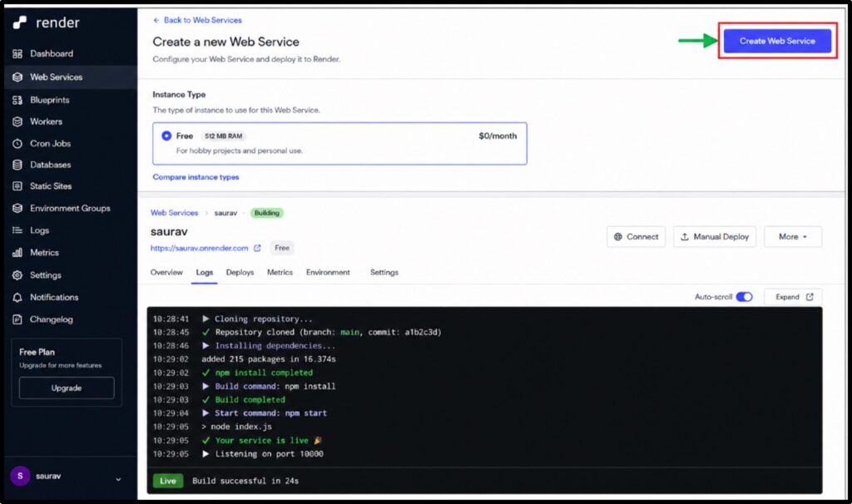Open external link icon beside saurav URL

pos(258,248)
